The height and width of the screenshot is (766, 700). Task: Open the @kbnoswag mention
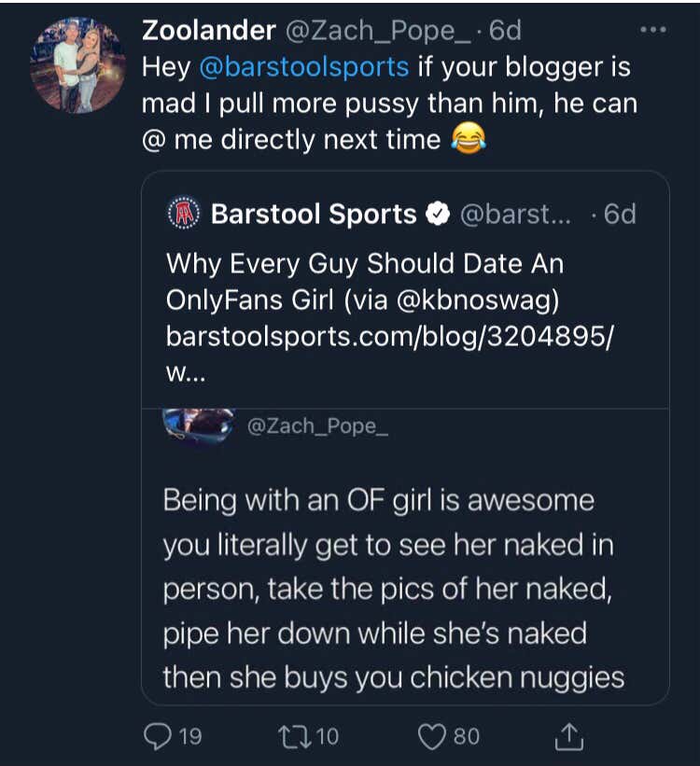480,299
